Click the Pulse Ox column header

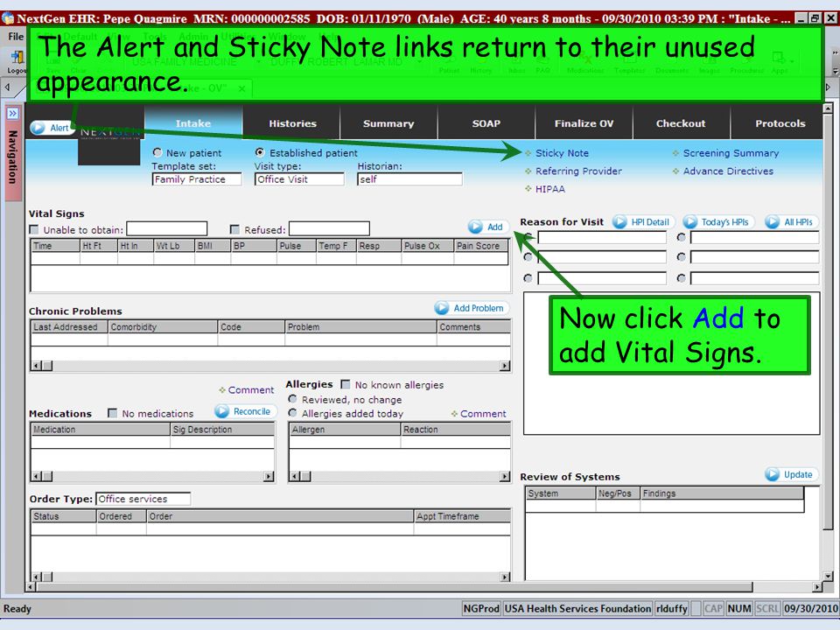tap(427, 246)
